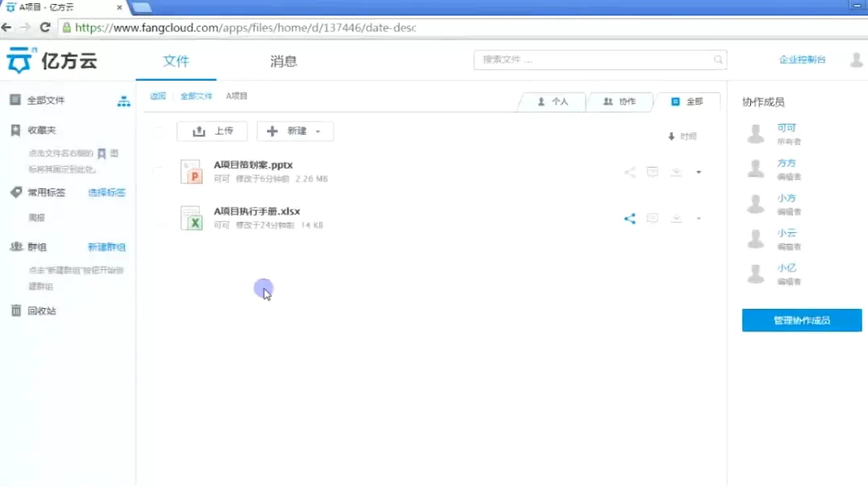Click 选择标签 link

click(106, 193)
